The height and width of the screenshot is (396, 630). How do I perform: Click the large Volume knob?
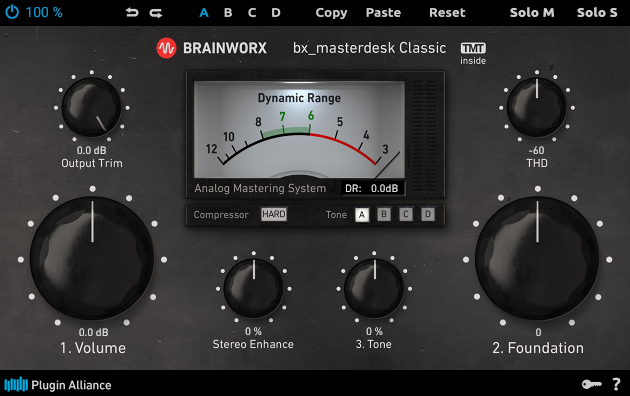pyautogui.click(x=92, y=258)
